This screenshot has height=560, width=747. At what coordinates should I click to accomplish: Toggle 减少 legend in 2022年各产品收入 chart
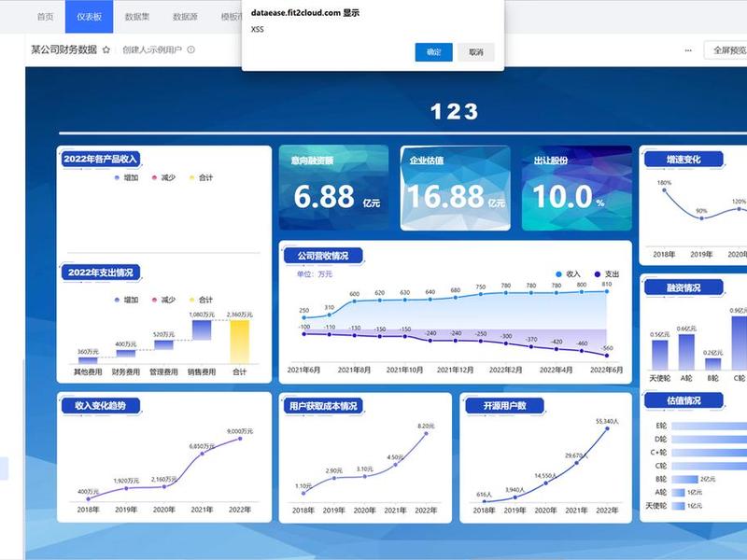(163, 177)
